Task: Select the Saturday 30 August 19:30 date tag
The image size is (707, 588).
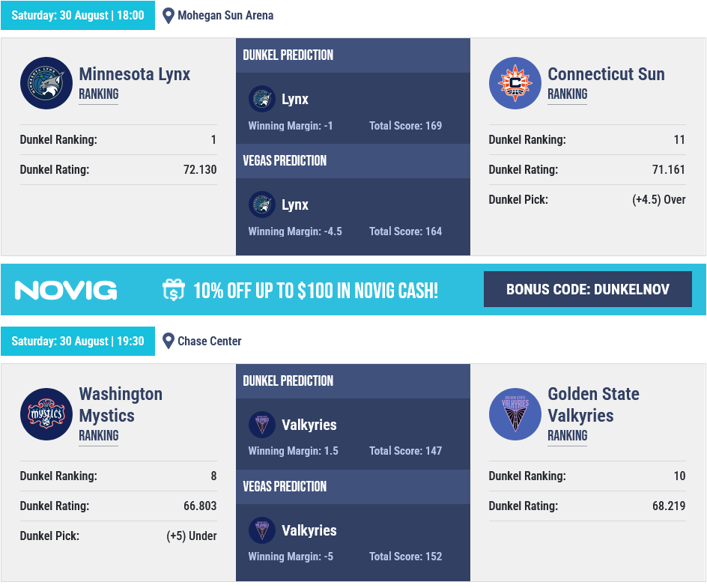Action: point(78,341)
